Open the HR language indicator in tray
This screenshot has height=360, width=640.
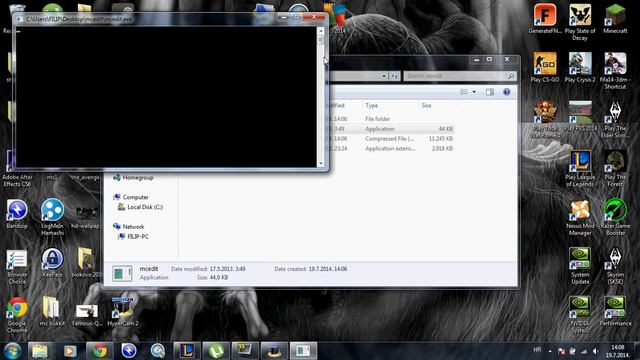(x=537, y=350)
